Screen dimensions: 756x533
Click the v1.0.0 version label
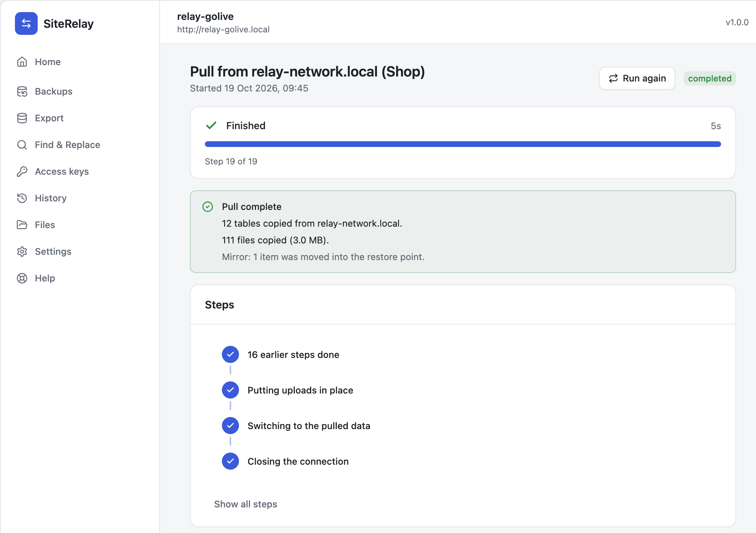737,22
